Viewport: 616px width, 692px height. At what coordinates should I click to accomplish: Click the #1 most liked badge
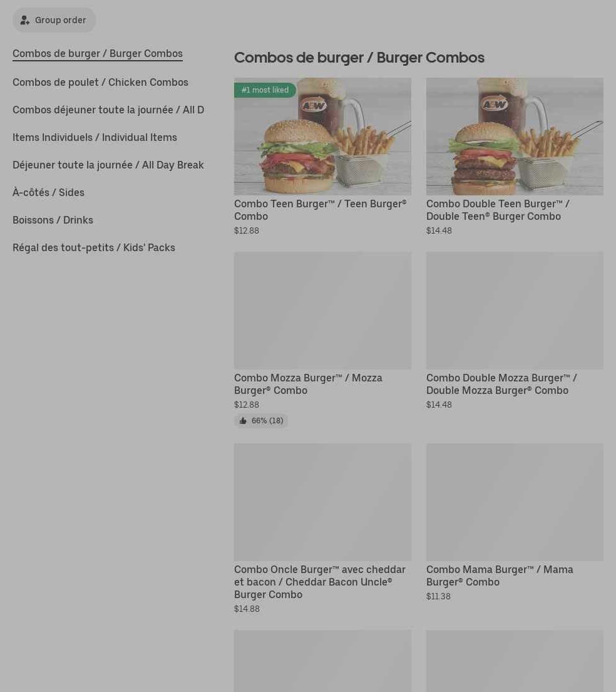(x=265, y=90)
